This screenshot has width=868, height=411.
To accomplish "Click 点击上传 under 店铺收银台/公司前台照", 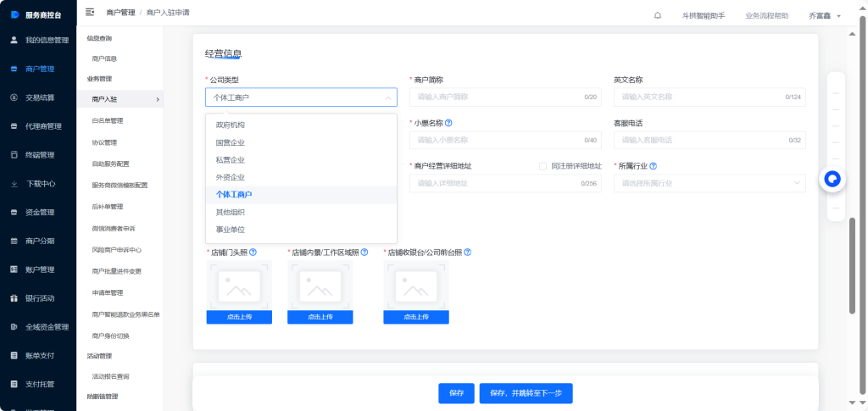I will (x=415, y=317).
